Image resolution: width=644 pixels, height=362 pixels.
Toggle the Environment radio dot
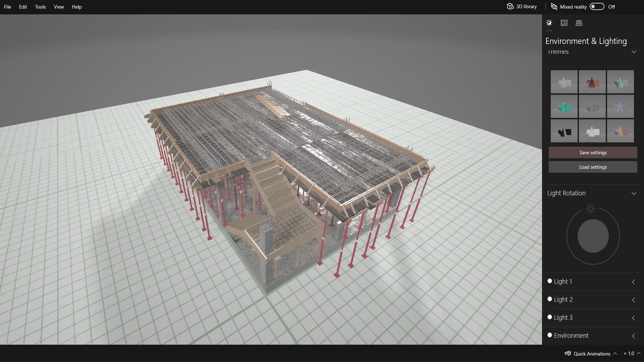(549, 335)
